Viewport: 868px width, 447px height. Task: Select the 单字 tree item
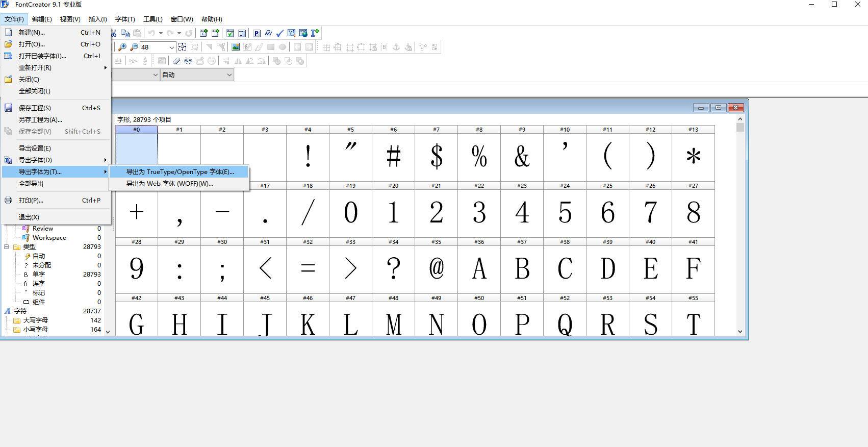point(39,275)
